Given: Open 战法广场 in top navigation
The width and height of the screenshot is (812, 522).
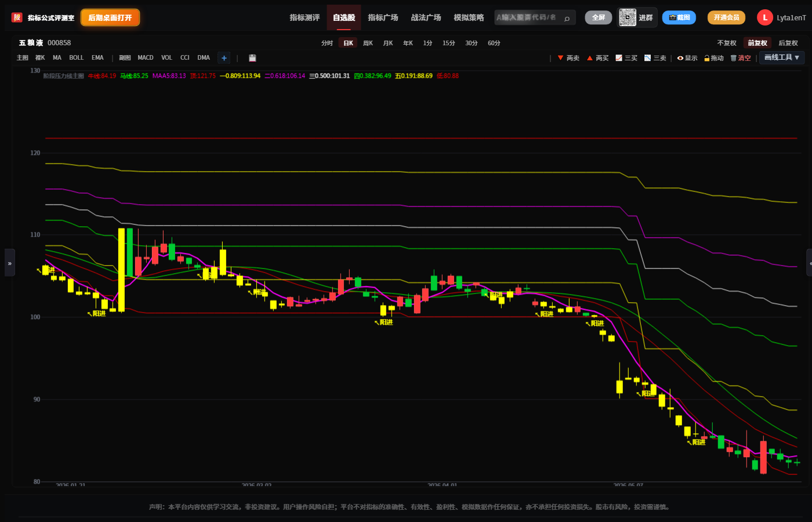Looking at the screenshot, I should click(426, 17).
